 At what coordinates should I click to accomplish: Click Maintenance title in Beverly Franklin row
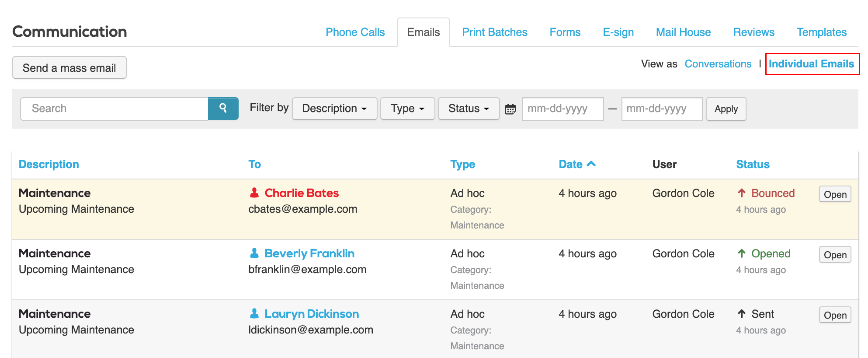pyautogui.click(x=55, y=253)
